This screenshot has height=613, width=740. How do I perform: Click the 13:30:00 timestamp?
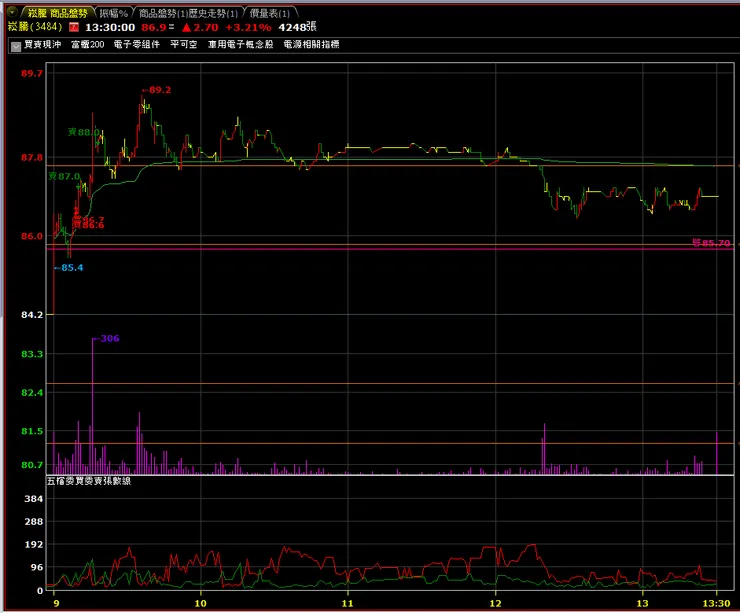[110, 27]
